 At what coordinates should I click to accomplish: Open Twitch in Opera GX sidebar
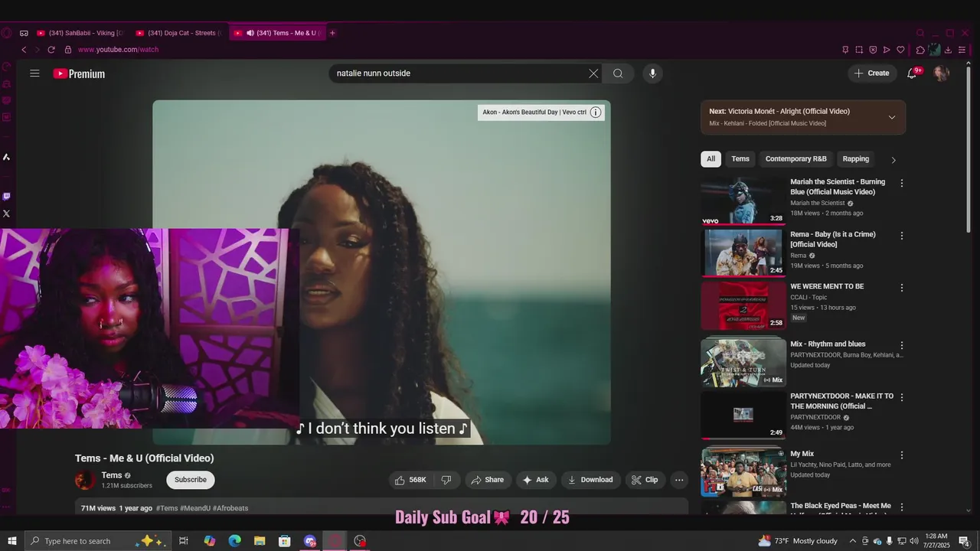(x=6, y=197)
